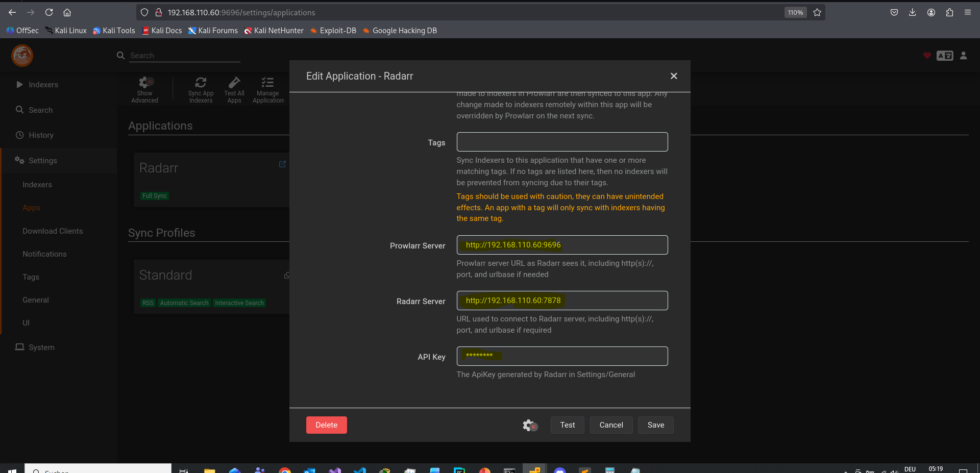Click Test All Apps toolbar icon
Viewport: 980px width, 473px height.
(234, 90)
